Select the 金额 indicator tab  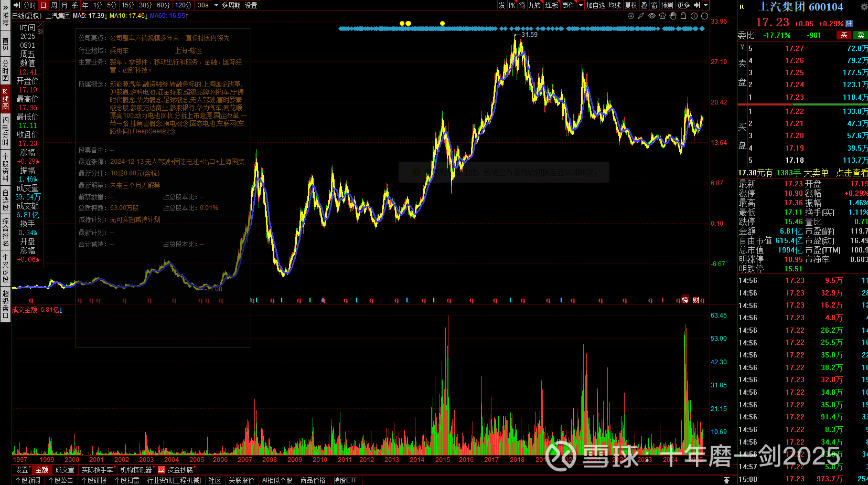(x=41, y=470)
